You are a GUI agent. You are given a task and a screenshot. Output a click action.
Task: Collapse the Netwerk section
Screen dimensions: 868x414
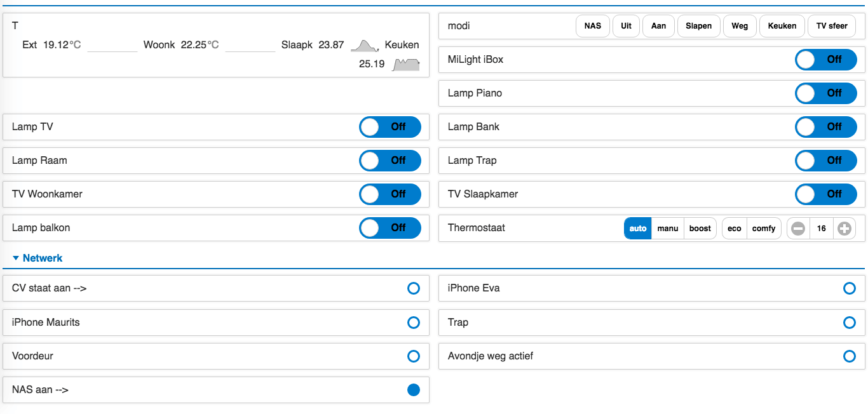(37, 258)
